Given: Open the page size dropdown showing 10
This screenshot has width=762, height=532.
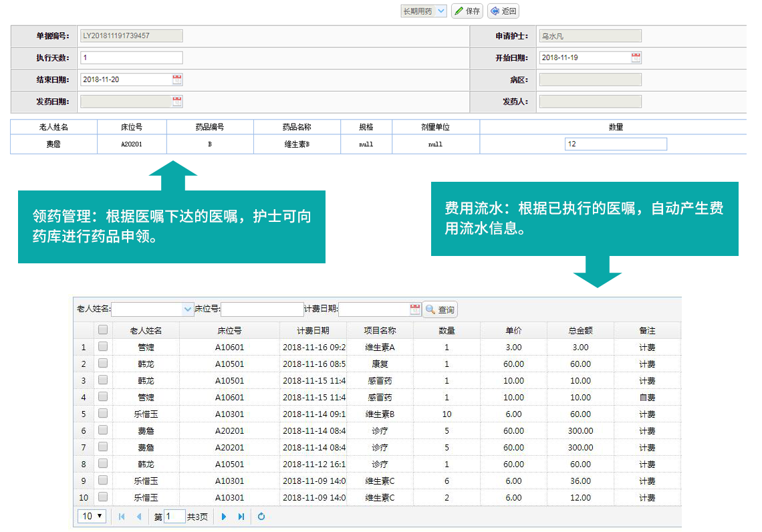Looking at the screenshot, I should point(92,516).
